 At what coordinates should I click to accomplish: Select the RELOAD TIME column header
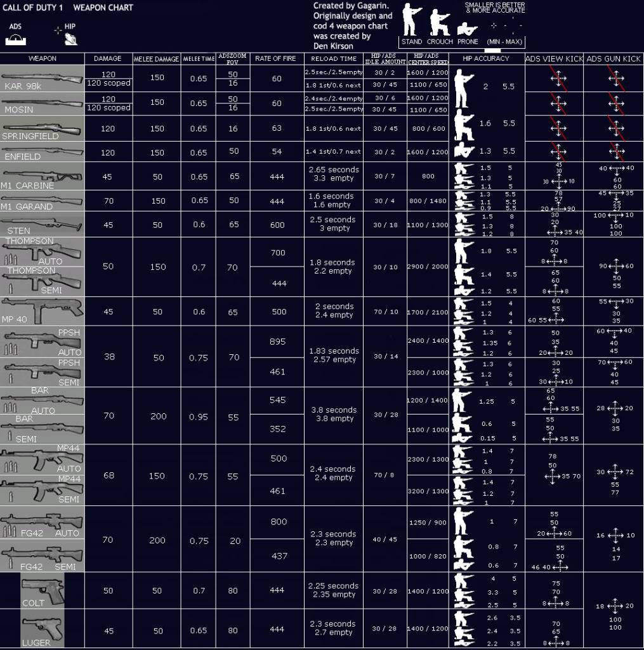[x=334, y=58]
